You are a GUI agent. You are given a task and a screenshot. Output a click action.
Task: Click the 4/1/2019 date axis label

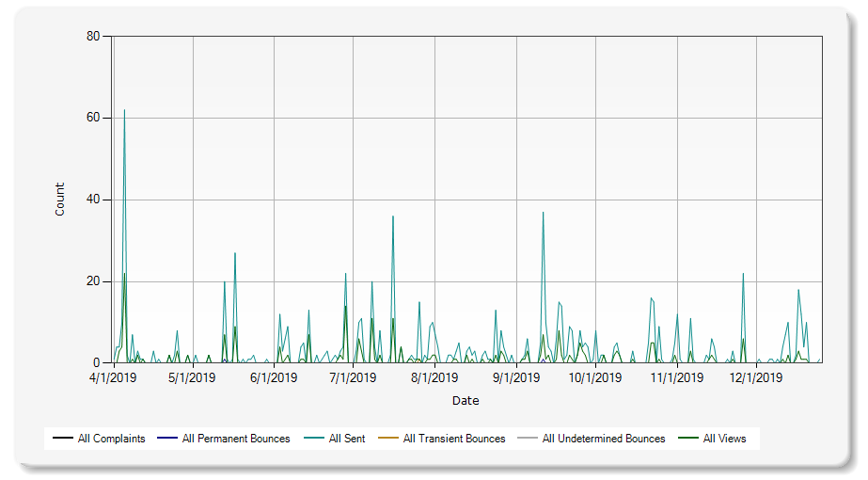(x=113, y=378)
